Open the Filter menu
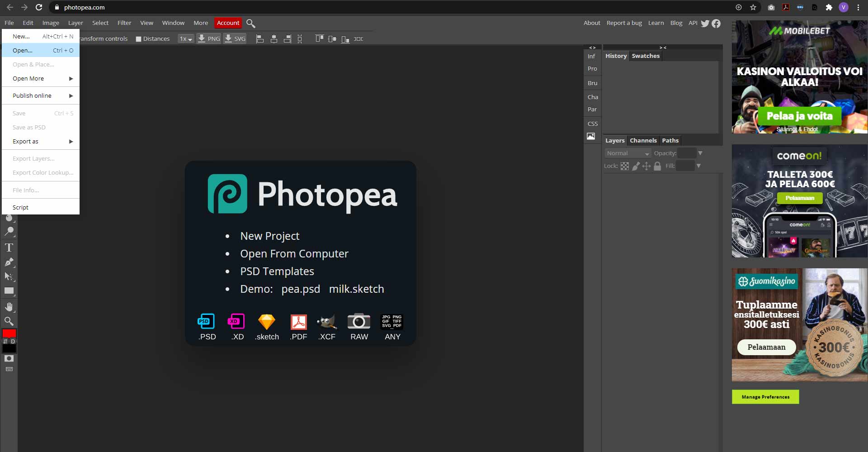Viewport: 868px width, 452px height. pyautogui.click(x=124, y=23)
